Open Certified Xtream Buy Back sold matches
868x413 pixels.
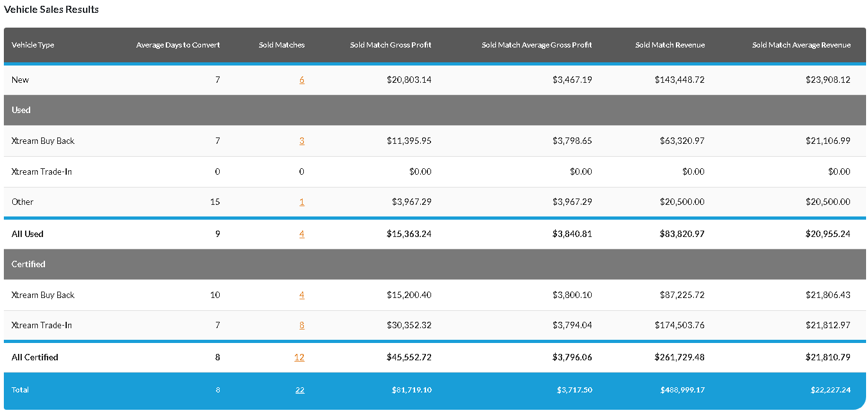point(301,295)
